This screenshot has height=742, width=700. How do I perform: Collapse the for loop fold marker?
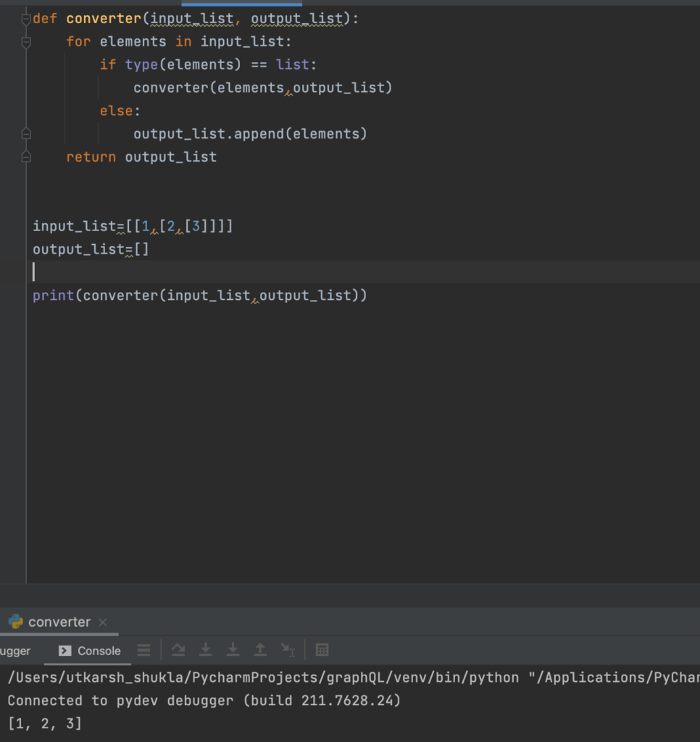(x=26, y=42)
